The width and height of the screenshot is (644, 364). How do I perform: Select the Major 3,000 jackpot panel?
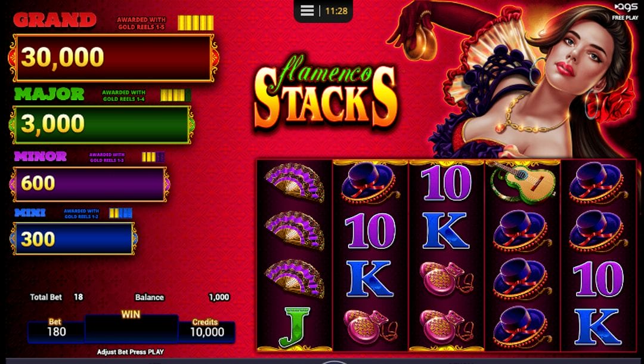[101, 125]
